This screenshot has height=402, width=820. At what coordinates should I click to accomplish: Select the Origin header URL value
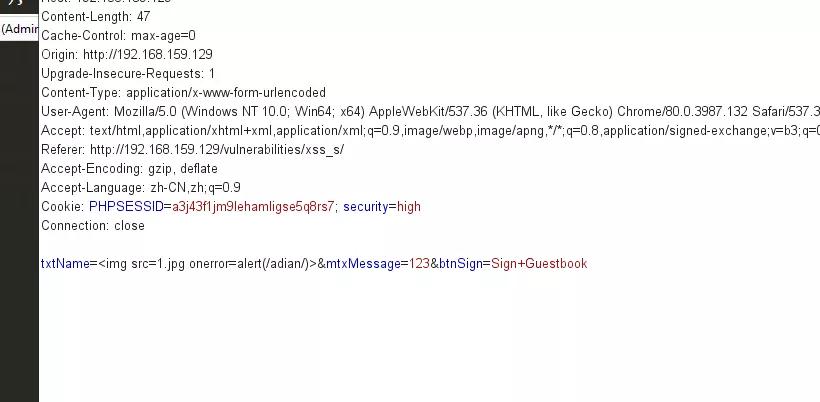147,54
